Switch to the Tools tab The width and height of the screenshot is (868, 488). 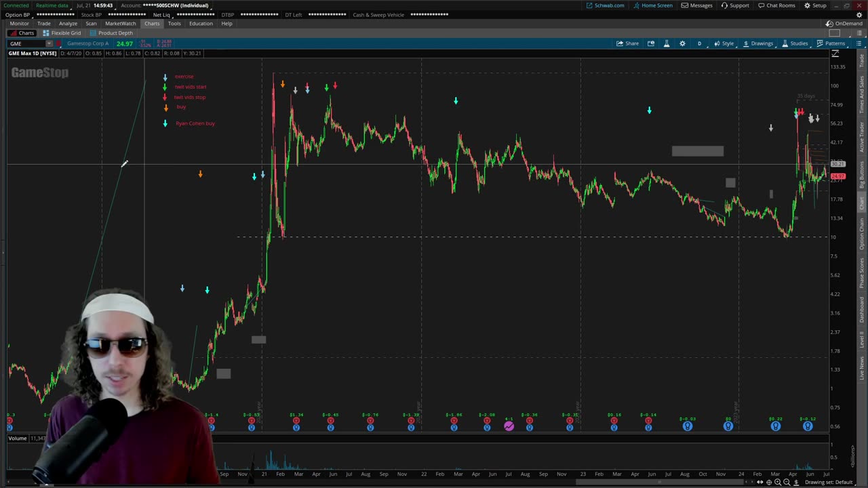pos(174,24)
